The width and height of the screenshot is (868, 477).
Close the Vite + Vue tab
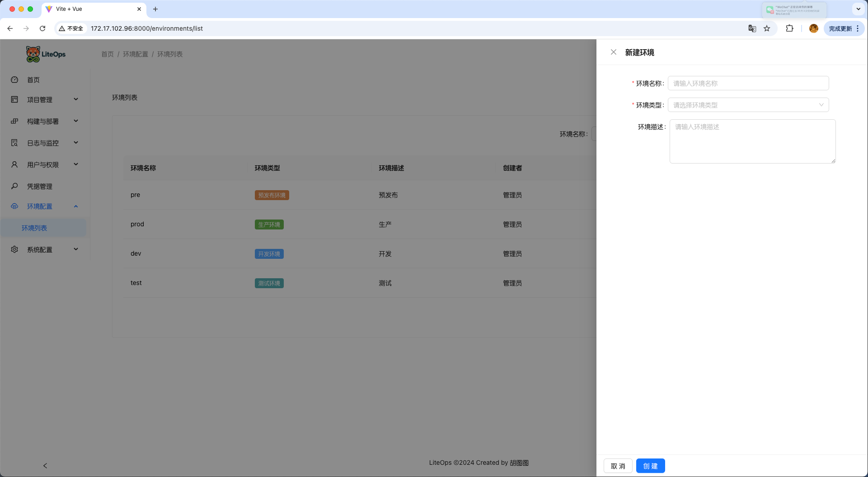(139, 9)
